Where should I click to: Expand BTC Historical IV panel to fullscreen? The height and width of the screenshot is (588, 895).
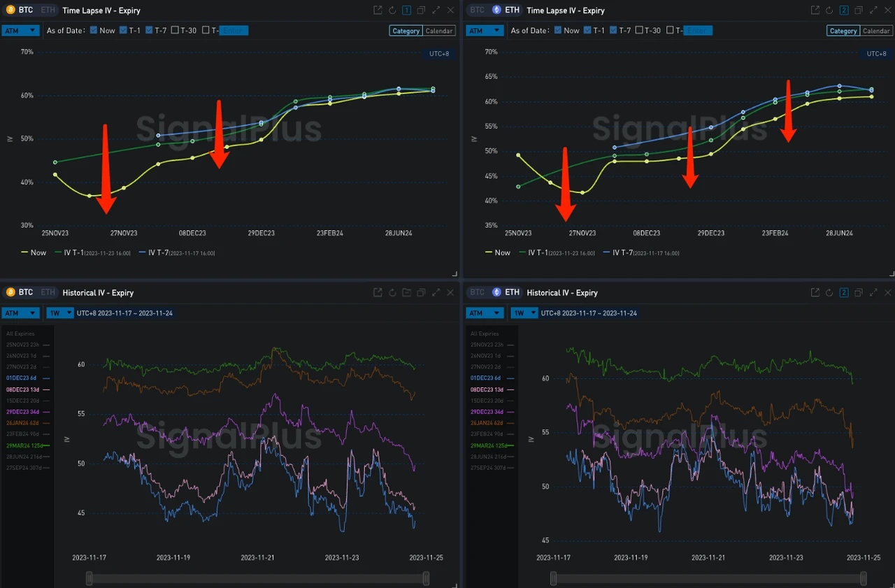(x=436, y=293)
